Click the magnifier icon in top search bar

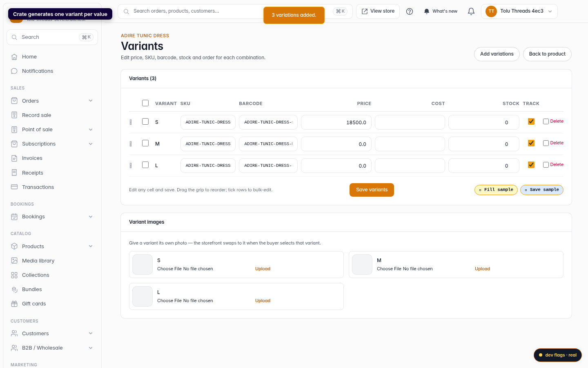126,11
